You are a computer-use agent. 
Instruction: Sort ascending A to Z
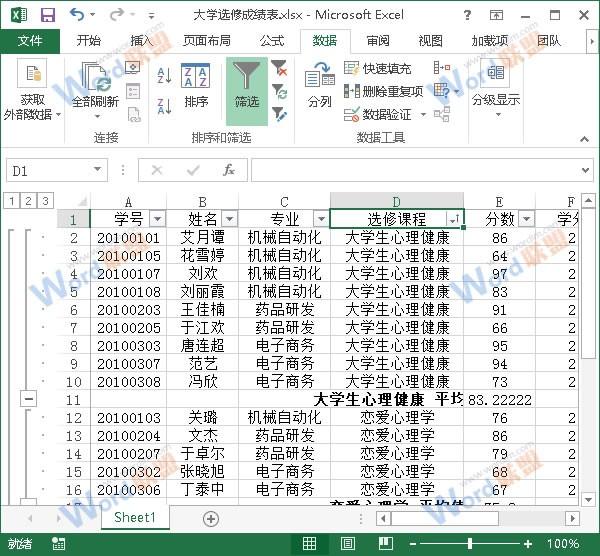[x=165, y=75]
